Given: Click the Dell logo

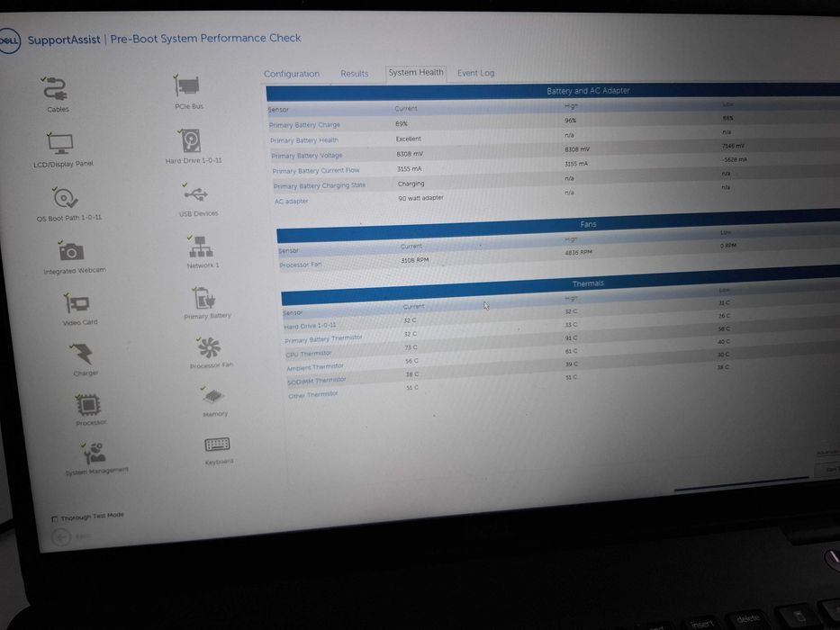Looking at the screenshot, I should coord(8,41).
